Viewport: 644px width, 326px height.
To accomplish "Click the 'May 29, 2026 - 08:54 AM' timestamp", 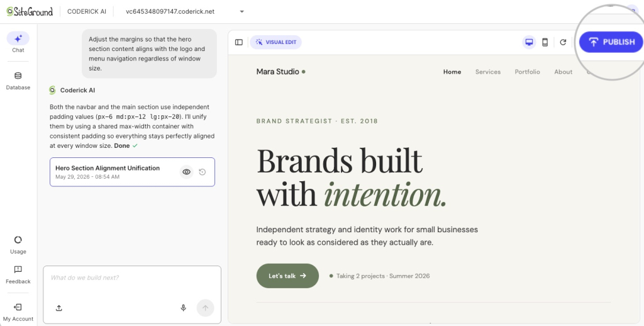I will coord(87,177).
